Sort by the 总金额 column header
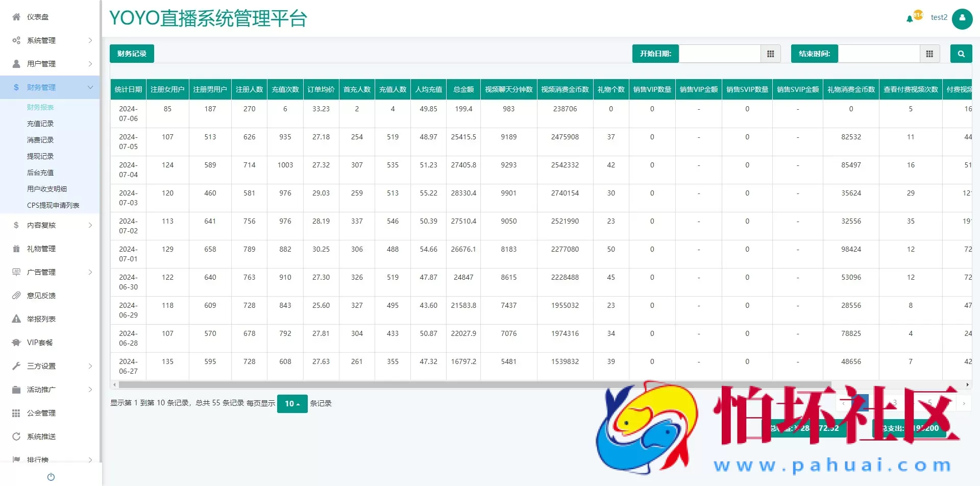This screenshot has width=980, height=486. point(463,89)
